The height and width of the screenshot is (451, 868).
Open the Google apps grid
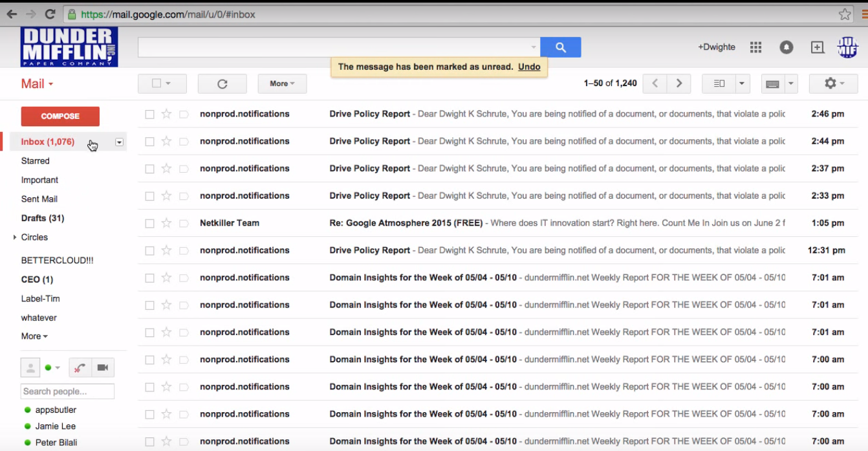(755, 47)
